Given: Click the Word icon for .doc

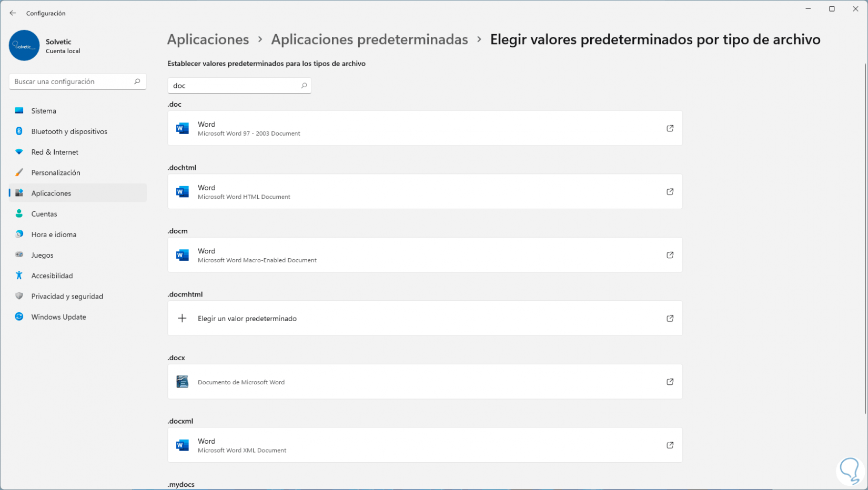Looking at the screenshot, I should [x=183, y=128].
